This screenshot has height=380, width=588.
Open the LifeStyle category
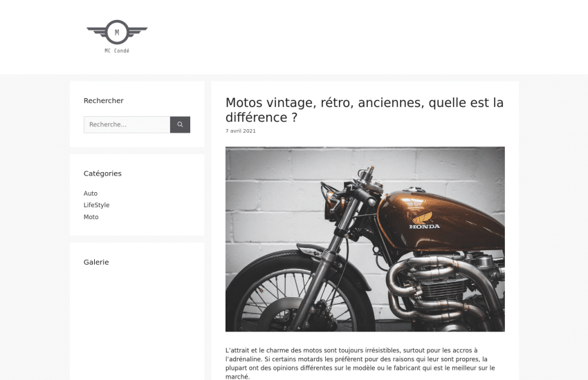(96, 205)
